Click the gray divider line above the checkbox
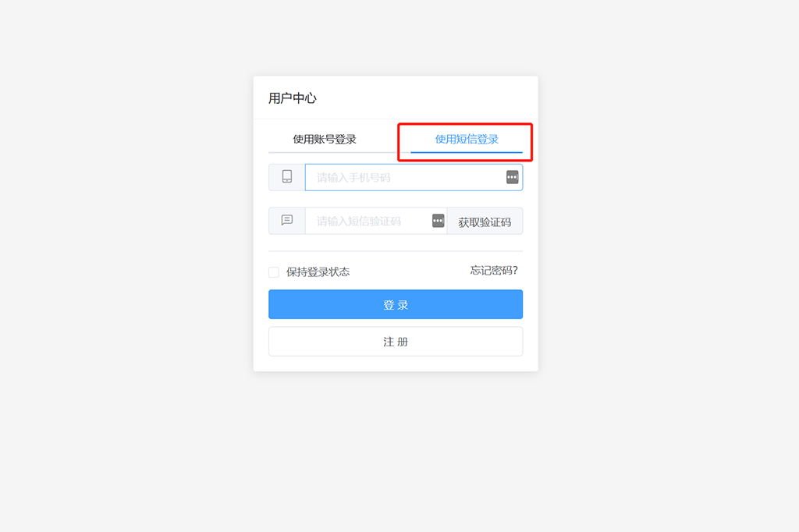The width and height of the screenshot is (799, 532). point(396,250)
